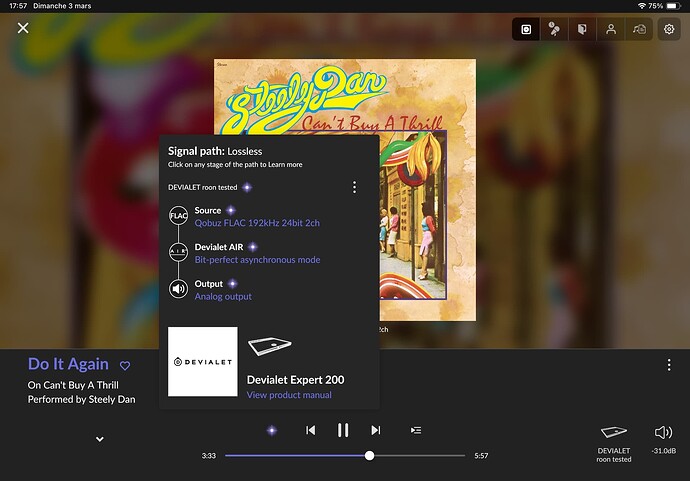This screenshot has width=690, height=481.
Task: Click View product manual link
Action: [x=289, y=395]
